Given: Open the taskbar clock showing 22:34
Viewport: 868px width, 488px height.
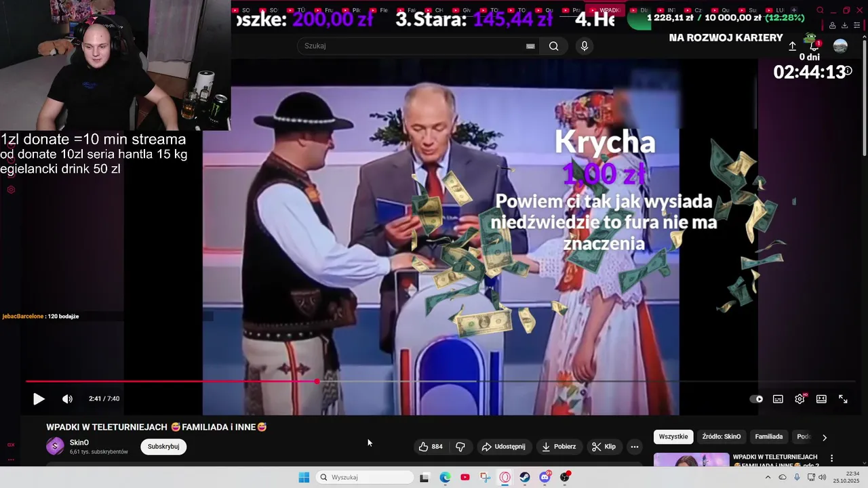Looking at the screenshot, I should point(848,477).
